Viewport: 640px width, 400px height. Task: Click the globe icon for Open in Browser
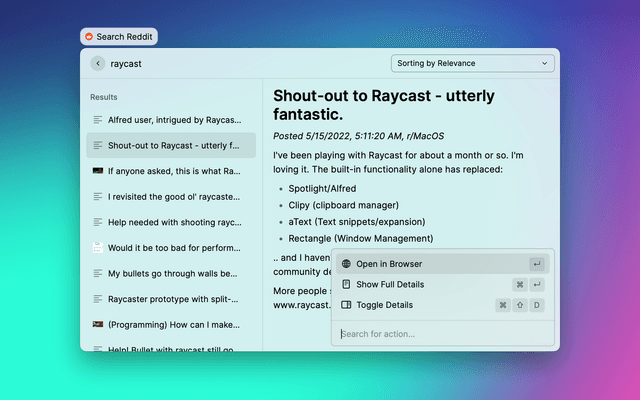(x=346, y=264)
